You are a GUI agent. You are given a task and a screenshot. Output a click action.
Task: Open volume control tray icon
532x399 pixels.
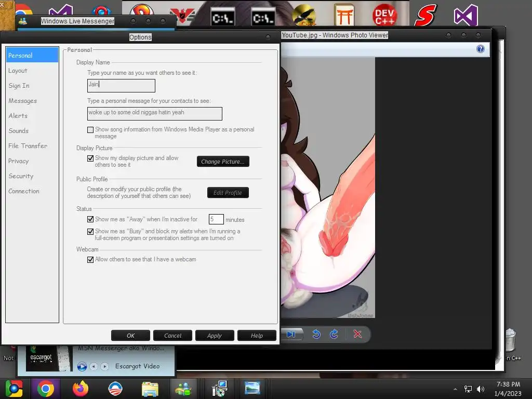tap(481, 389)
